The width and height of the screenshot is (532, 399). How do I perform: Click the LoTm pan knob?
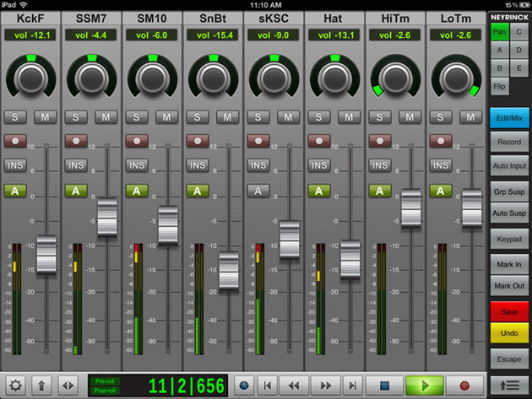[x=456, y=78]
